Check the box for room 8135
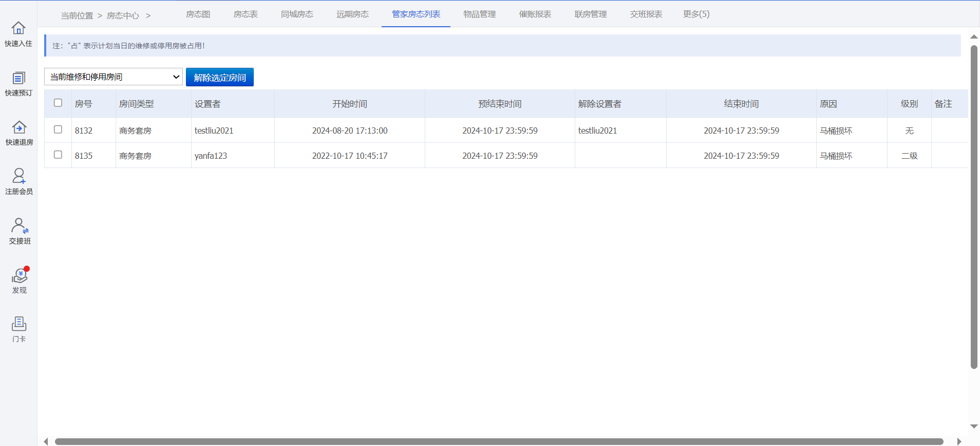This screenshot has height=446, width=980. tap(58, 155)
